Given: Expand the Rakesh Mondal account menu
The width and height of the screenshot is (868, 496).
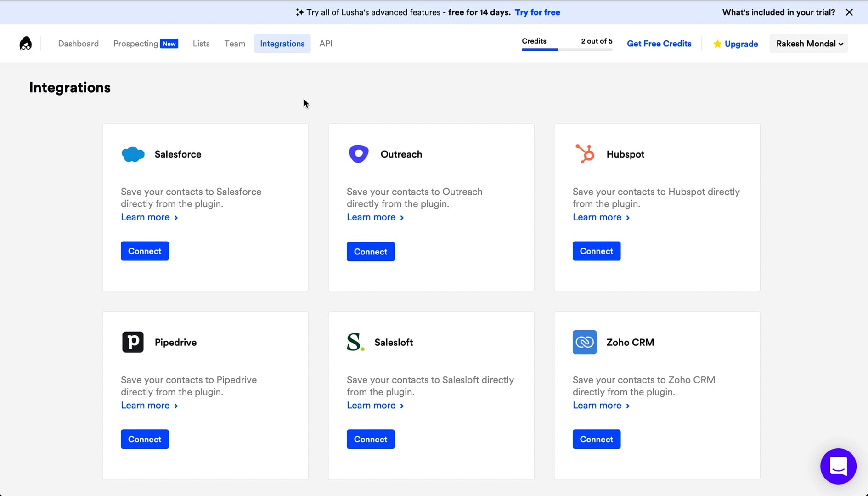Looking at the screenshot, I should click(x=809, y=44).
